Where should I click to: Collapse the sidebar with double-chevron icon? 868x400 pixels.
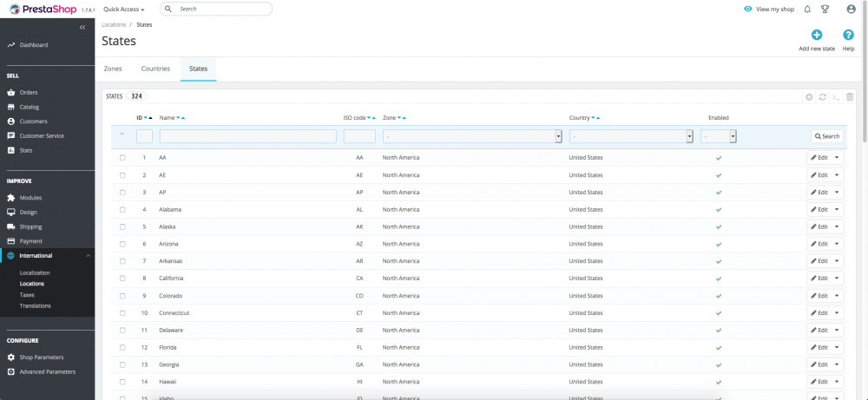(x=82, y=27)
